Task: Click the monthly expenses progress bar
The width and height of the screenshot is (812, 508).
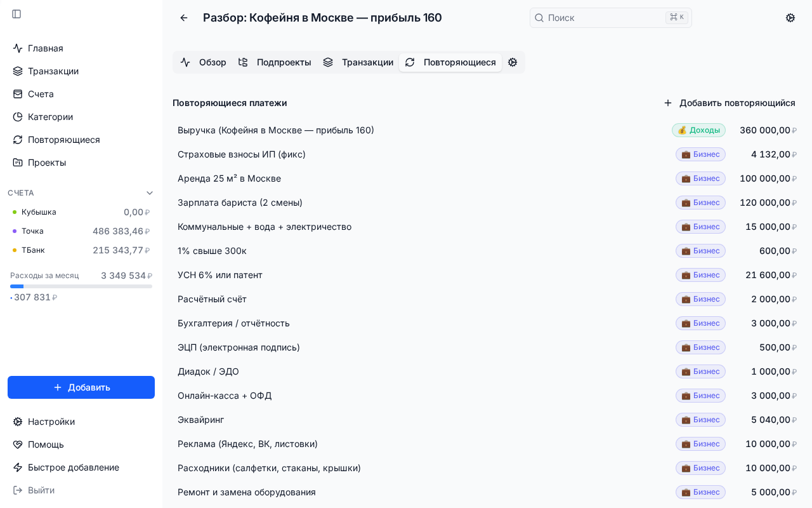Action: tap(81, 286)
